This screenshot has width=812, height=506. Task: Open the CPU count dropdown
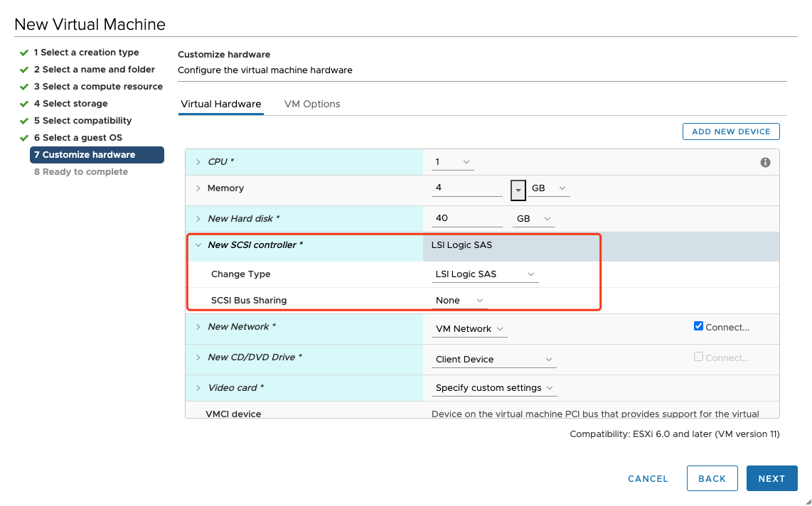(x=453, y=162)
